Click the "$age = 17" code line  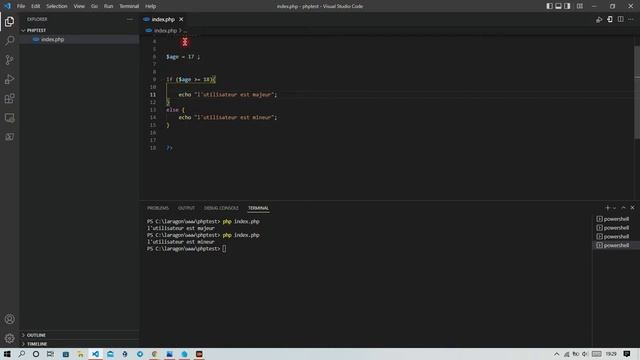[x=183, y=57]
